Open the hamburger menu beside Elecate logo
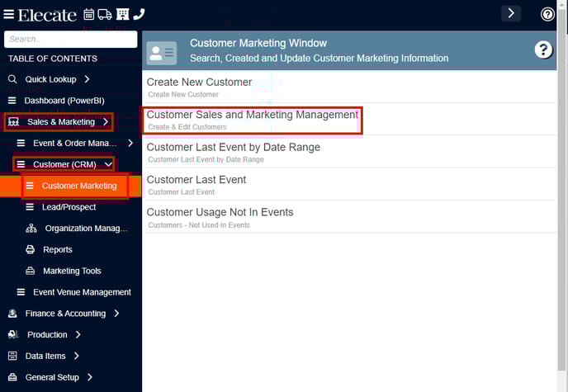This screenshot has height=392, width=568. pyautogui.click(x=9, y=15)
